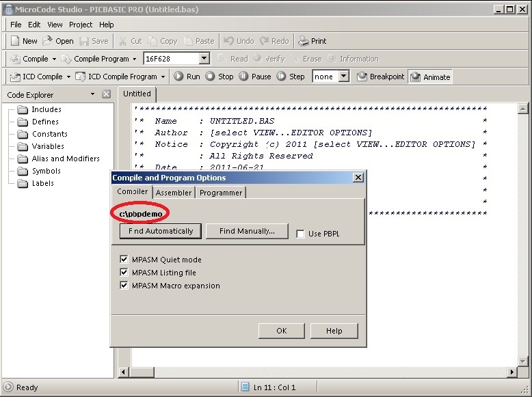Enable the Use PBPL checkbox

(301, 234)
